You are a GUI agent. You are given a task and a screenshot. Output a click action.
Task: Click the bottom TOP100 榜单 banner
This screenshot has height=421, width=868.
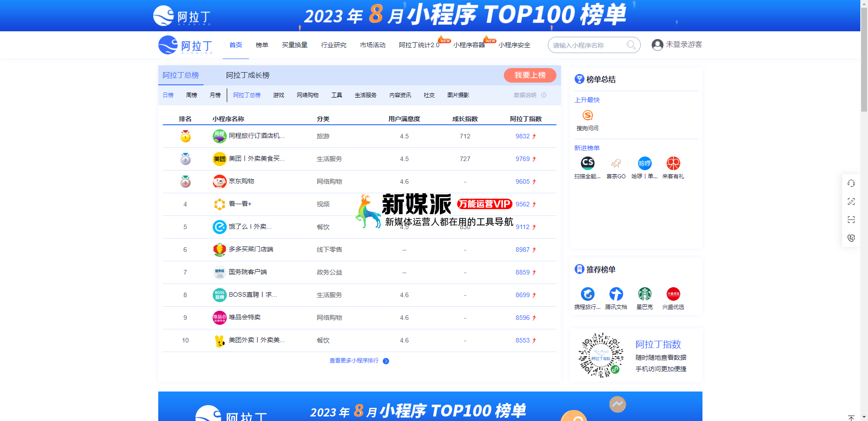430,406
